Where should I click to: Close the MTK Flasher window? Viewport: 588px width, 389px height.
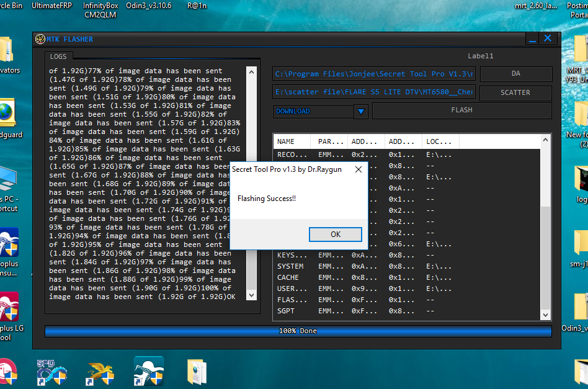point(548,38)
